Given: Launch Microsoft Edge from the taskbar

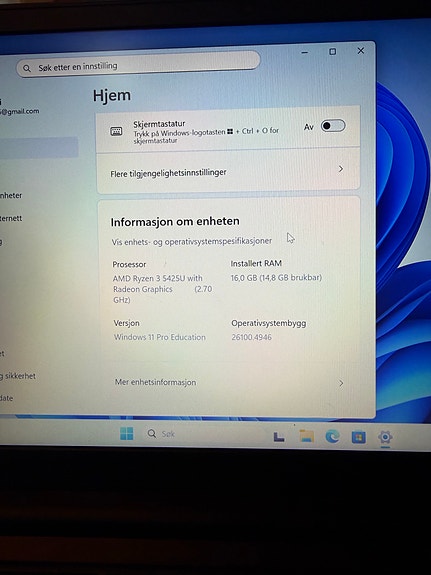Looking at the screenshot, I should 332,436.
